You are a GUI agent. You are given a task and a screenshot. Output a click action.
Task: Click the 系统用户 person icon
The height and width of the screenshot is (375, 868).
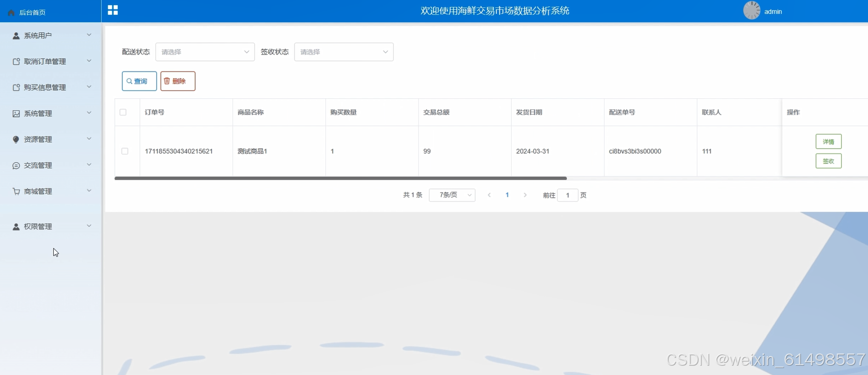(x=16, y=36)
